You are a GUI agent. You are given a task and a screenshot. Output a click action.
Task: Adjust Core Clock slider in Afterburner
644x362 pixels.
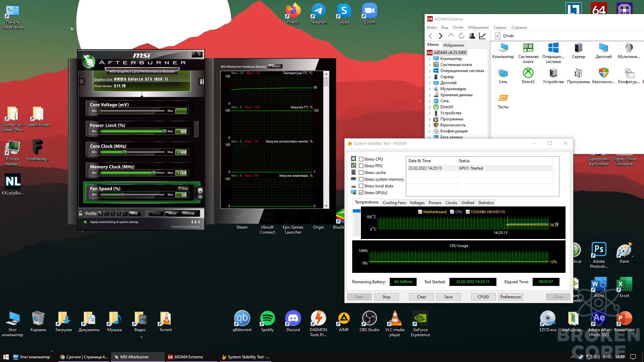click(125, 152)
